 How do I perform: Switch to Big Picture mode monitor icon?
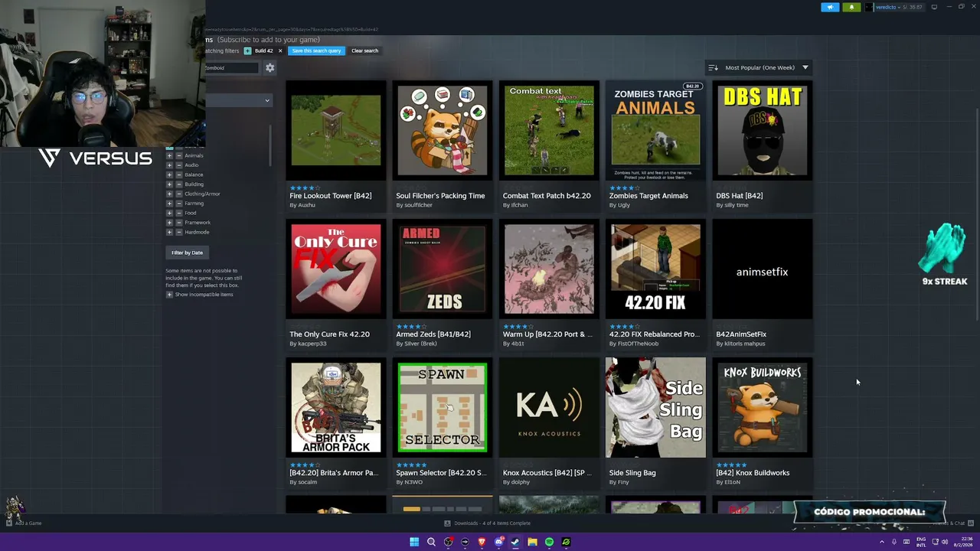click(934, 7)
